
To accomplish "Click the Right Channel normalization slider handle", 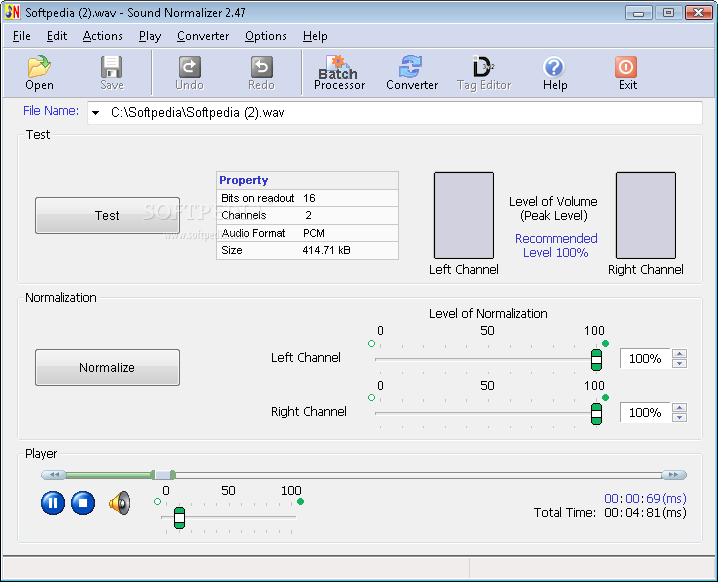I will 596,414.
